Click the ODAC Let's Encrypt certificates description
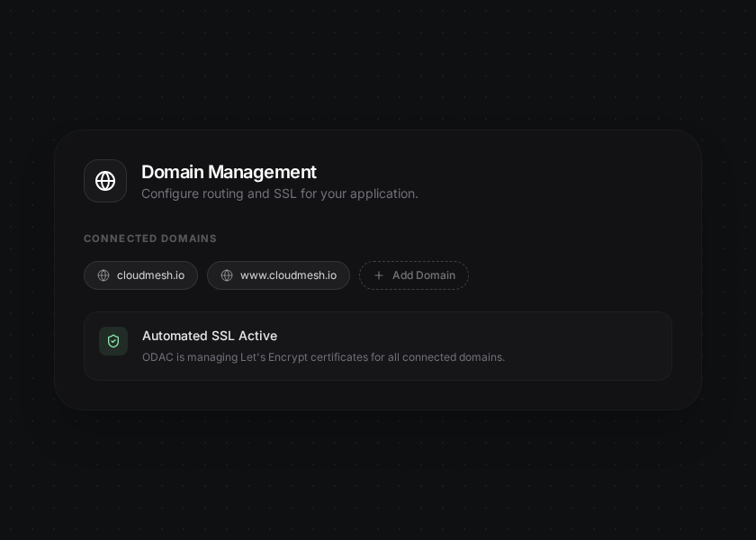 [323, 357]
